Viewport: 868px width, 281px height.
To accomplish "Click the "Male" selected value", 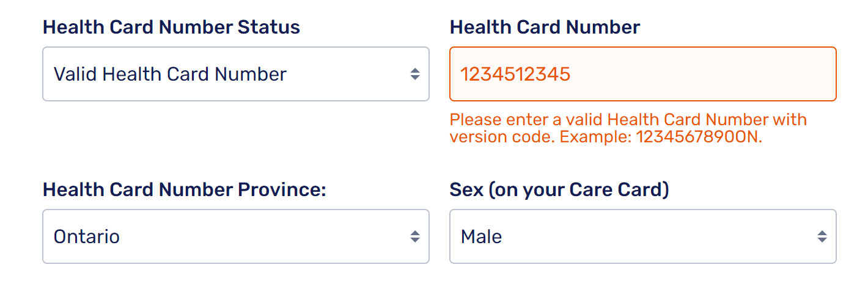I will [481, 237].
